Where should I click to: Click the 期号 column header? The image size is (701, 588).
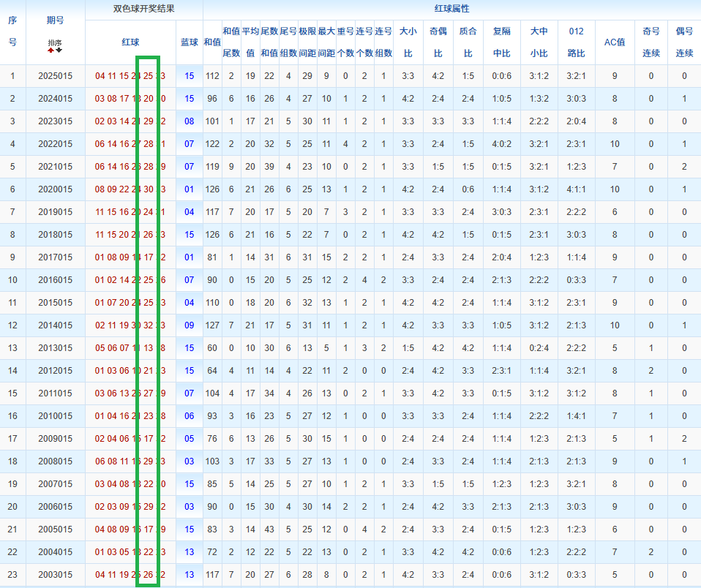[55, 20]
